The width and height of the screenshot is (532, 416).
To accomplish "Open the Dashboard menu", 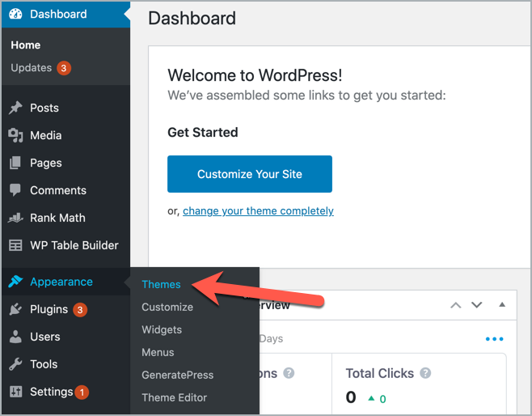I will tap(65, 14).
